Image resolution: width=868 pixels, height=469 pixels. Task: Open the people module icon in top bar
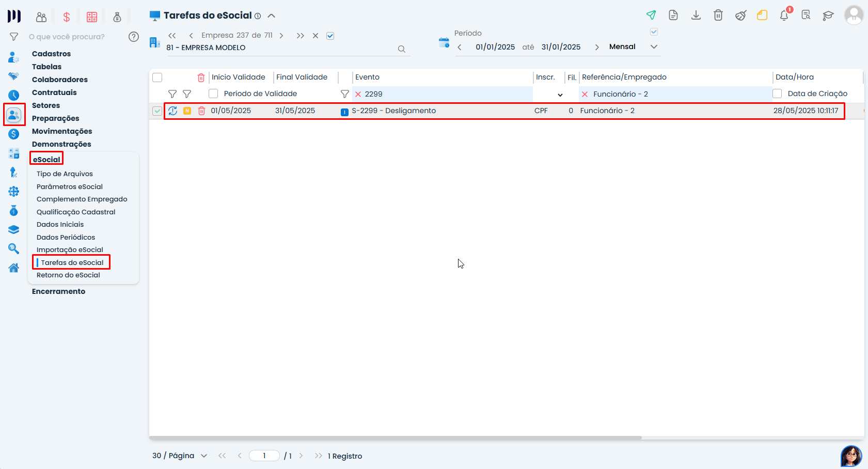tap(41, 17)
